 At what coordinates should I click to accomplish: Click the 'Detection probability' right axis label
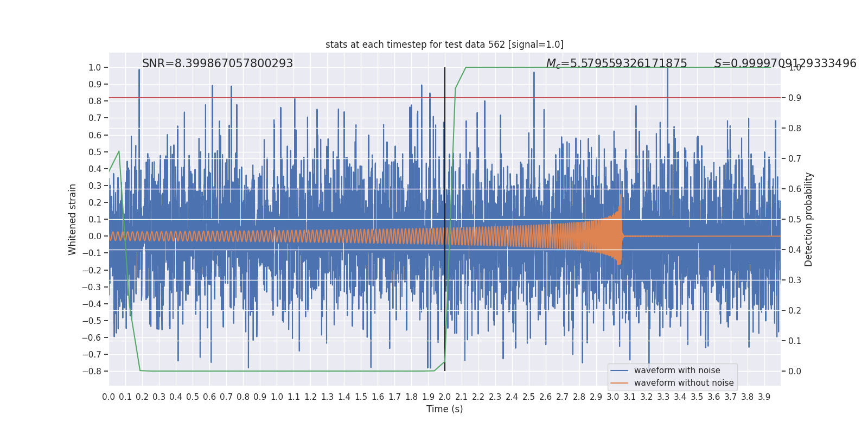[809, 219]
